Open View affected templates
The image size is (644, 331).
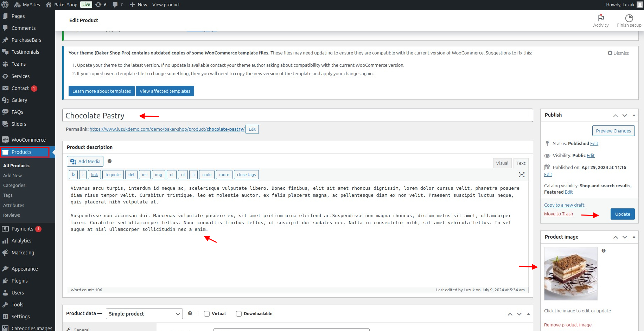tap(165, 91)
